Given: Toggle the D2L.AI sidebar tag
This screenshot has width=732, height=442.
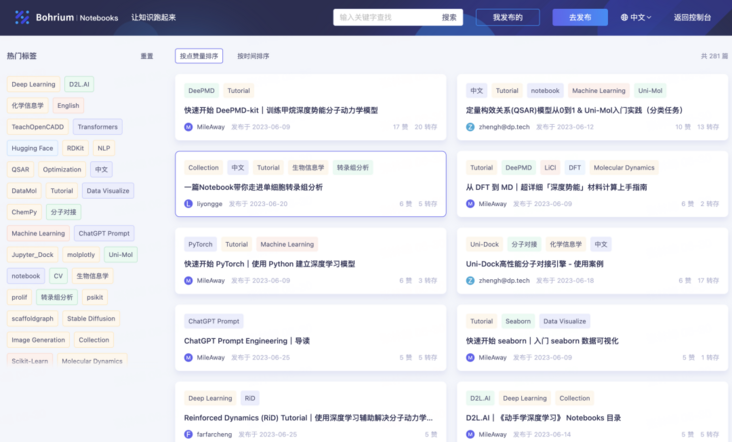Looking at the screenshot, I should click(x=79, y=84).
